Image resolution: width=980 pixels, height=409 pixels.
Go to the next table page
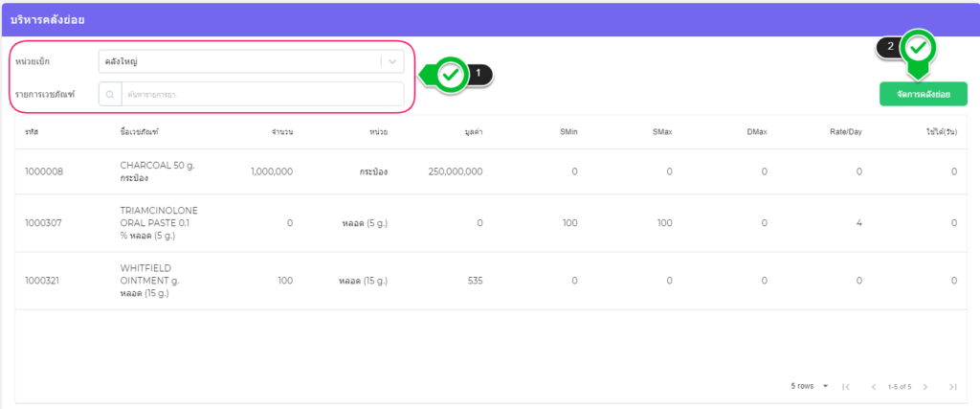(x=924, y=387)
